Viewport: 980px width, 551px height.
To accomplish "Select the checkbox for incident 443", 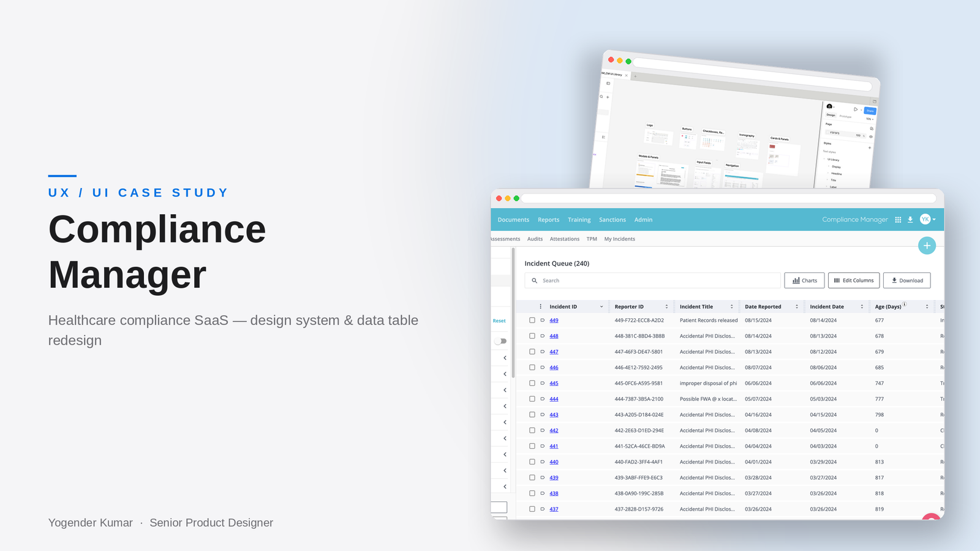I will point(532,414).
